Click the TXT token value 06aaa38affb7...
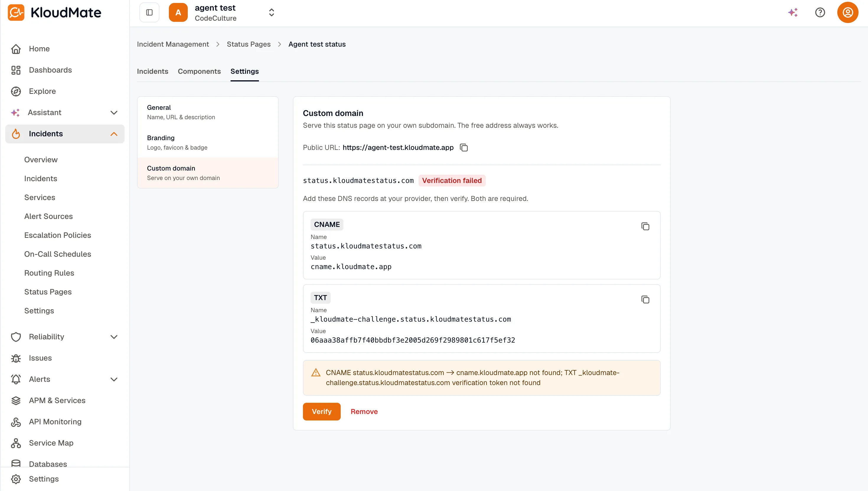Viewport: 868px width, 491px height. (x=412, y=340)
